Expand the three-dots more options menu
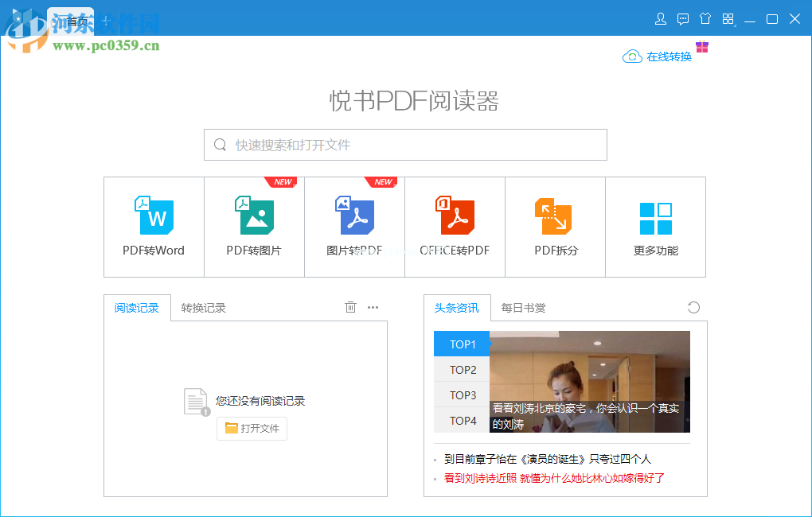The image size is (812, 517). pyautogui.click(x=373, y=308)
